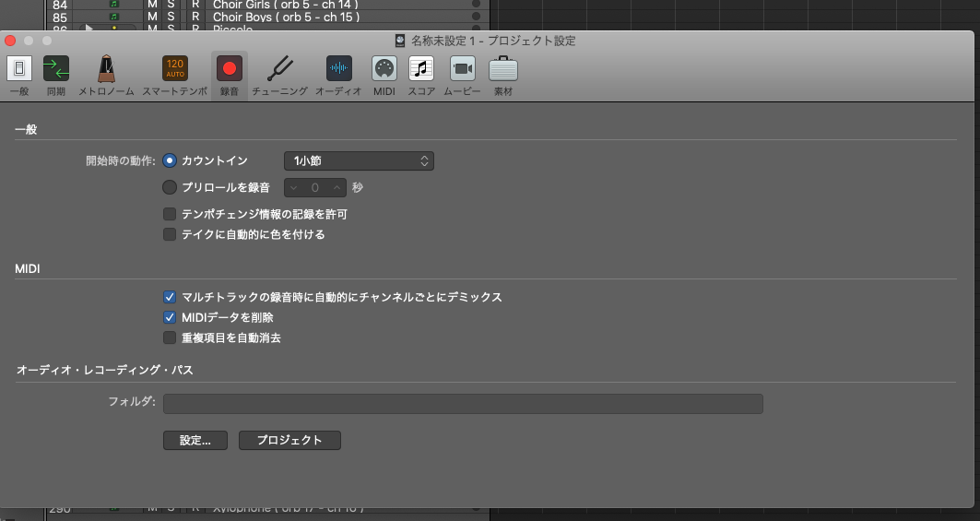980x521 pixels.
Task: Click the document icon in the title bar
Action: [401, 41]
